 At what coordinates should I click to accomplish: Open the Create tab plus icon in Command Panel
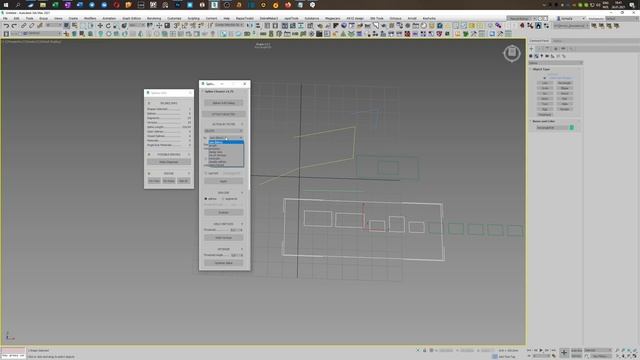coord(531,49)
